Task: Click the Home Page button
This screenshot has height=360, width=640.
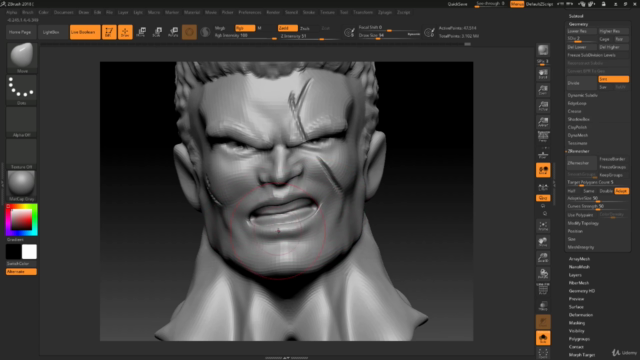Action: [20, 32]
